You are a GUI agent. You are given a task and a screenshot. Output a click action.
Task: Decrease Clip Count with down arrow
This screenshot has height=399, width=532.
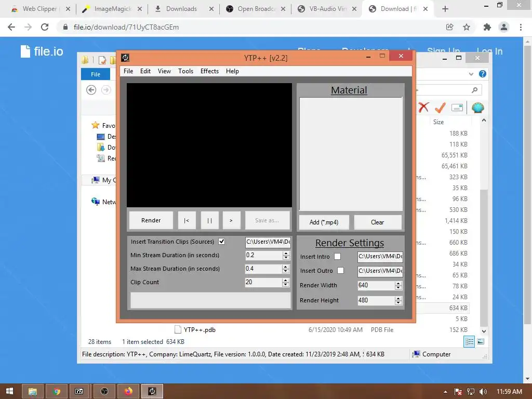286,285
